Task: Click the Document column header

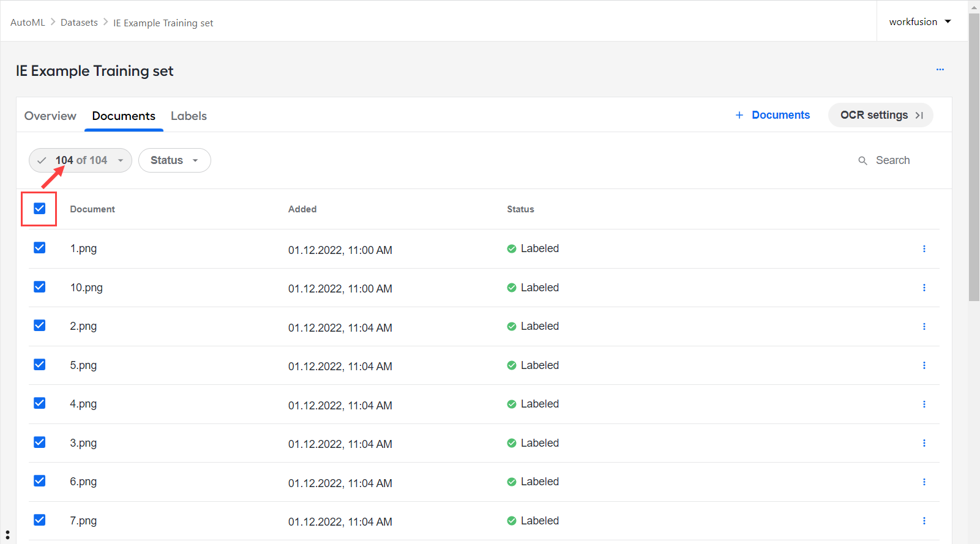Action: coord(92,209)
